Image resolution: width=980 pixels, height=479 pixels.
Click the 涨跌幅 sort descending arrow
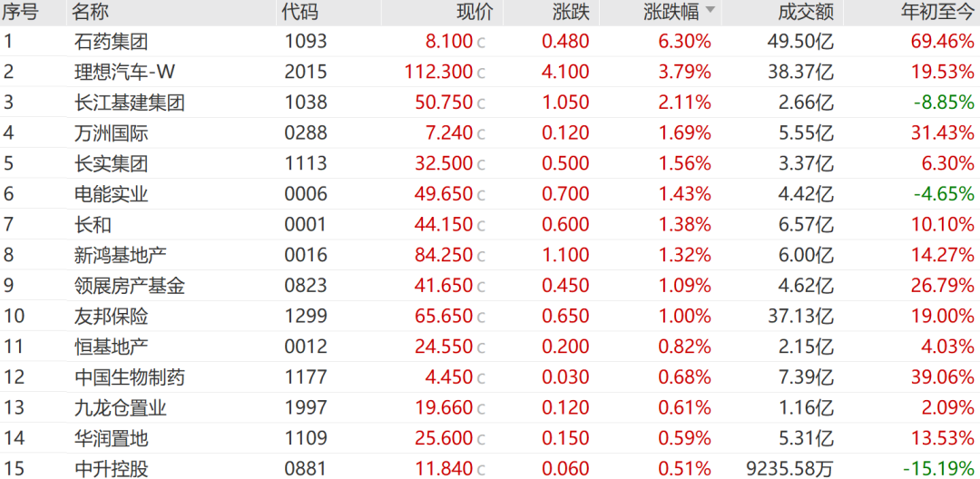[x=710, y=11]
